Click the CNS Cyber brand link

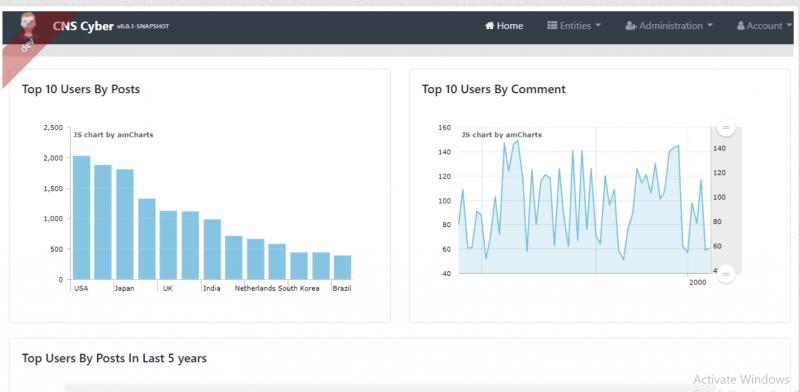click(x=83, y=26)
